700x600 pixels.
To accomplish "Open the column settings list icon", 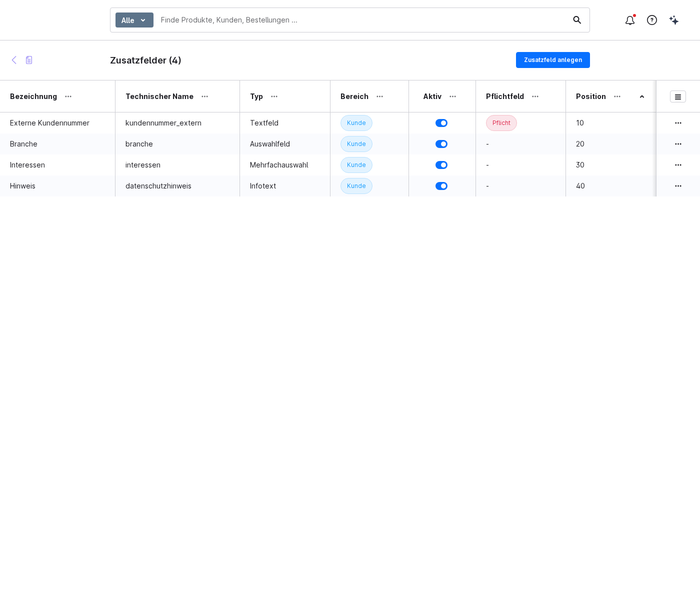I will point(678,96).
